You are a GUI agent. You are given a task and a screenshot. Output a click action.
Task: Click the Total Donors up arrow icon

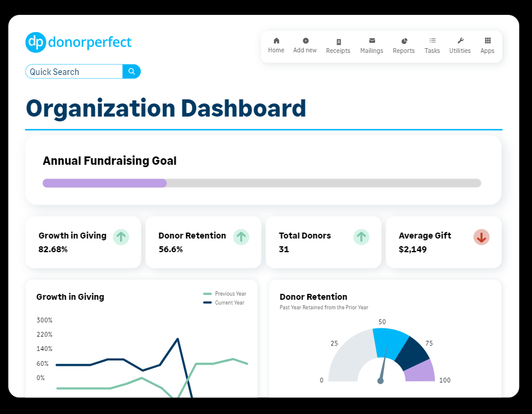click(x=361, y=237)
